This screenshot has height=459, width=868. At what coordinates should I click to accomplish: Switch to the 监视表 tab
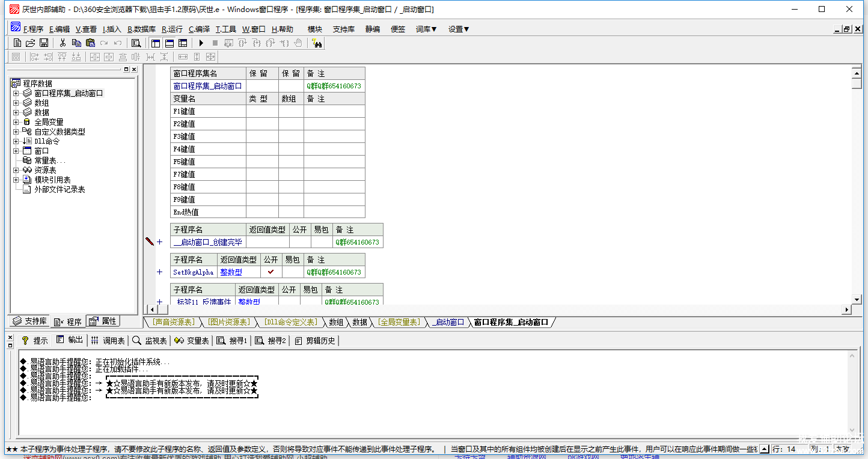[x=150, y=341]
